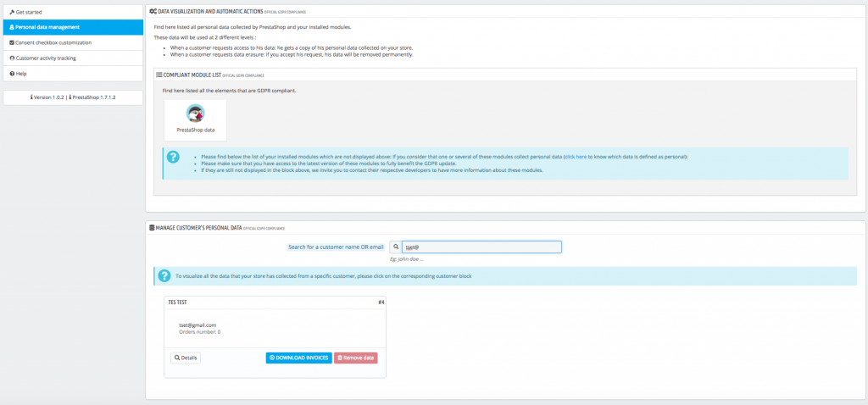This screenshot has height=405, width=868.
Task: Click the Version 1.0.2 | PrestaShop 1.7.1.2 info text
Action: (73, 97)
